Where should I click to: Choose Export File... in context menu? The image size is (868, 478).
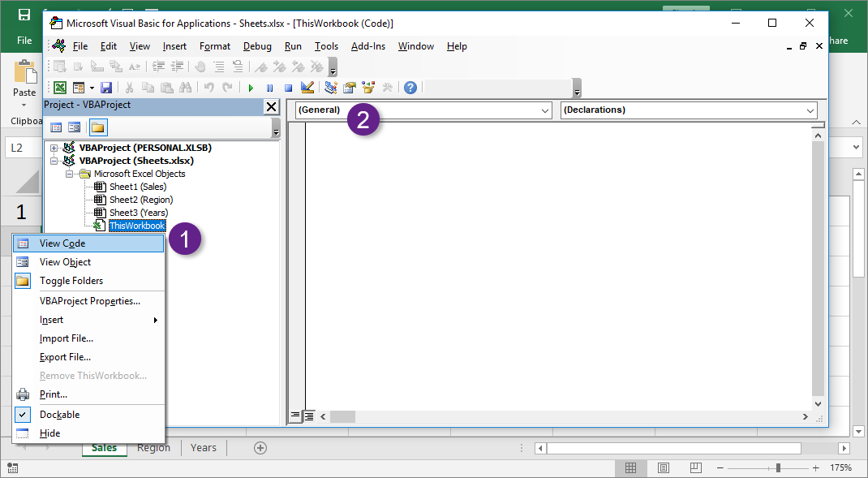pos(88,357)
